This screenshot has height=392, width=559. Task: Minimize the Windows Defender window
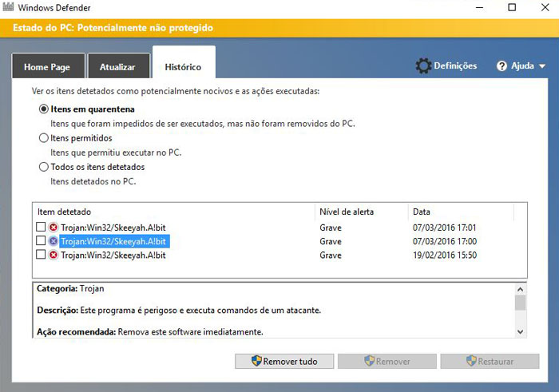[x=479, y=7]
